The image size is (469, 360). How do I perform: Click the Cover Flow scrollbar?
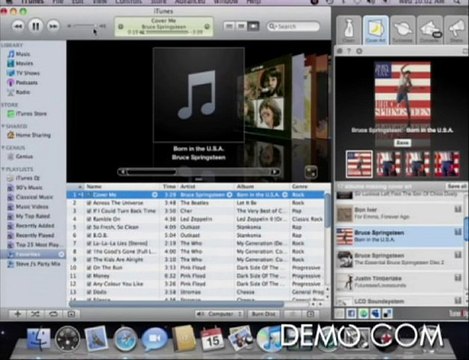pos(199,172)
